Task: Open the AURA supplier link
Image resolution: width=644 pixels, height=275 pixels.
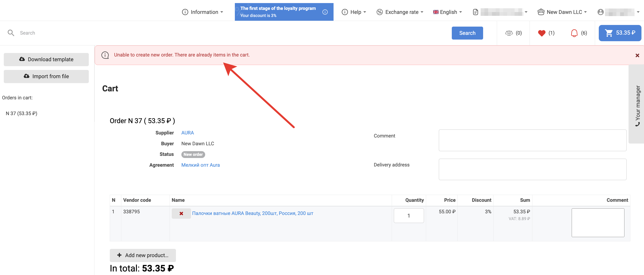Action: coord(187,133)
